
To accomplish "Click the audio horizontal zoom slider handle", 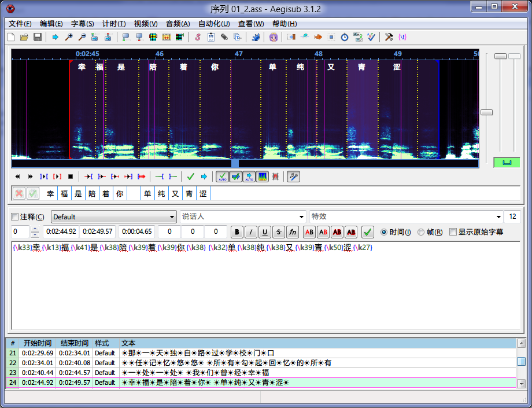I will (x=487, y=112).
